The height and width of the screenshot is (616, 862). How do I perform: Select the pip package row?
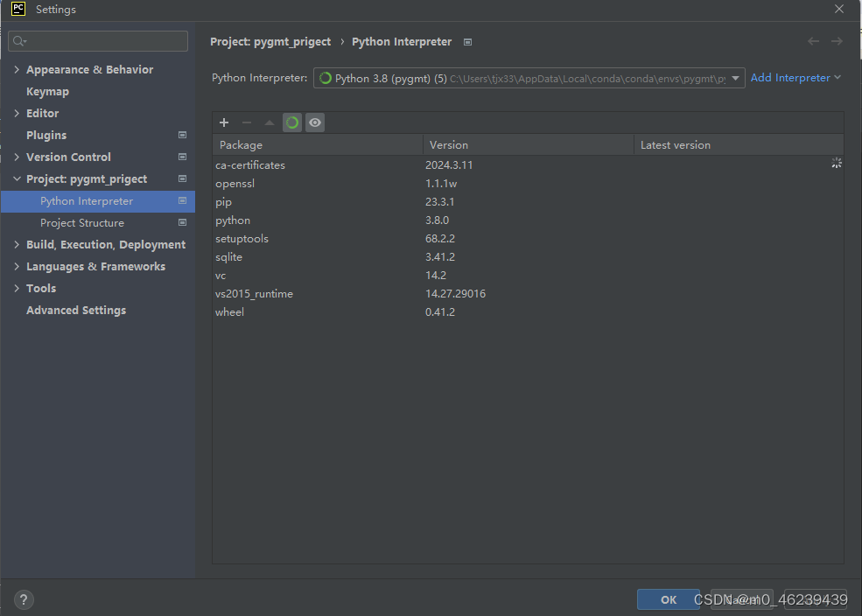point(528,201)
